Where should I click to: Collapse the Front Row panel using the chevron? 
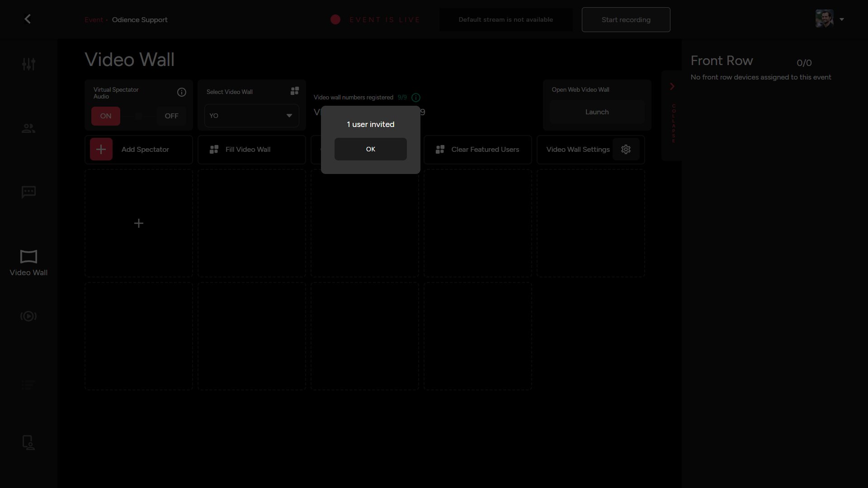[x=672, y=86]
